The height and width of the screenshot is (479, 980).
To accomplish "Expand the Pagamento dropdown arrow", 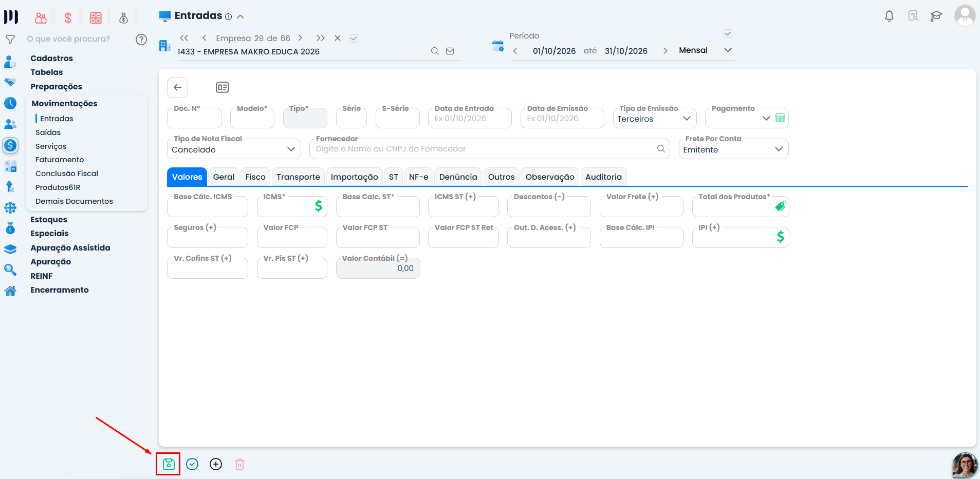I will (766, 118).
